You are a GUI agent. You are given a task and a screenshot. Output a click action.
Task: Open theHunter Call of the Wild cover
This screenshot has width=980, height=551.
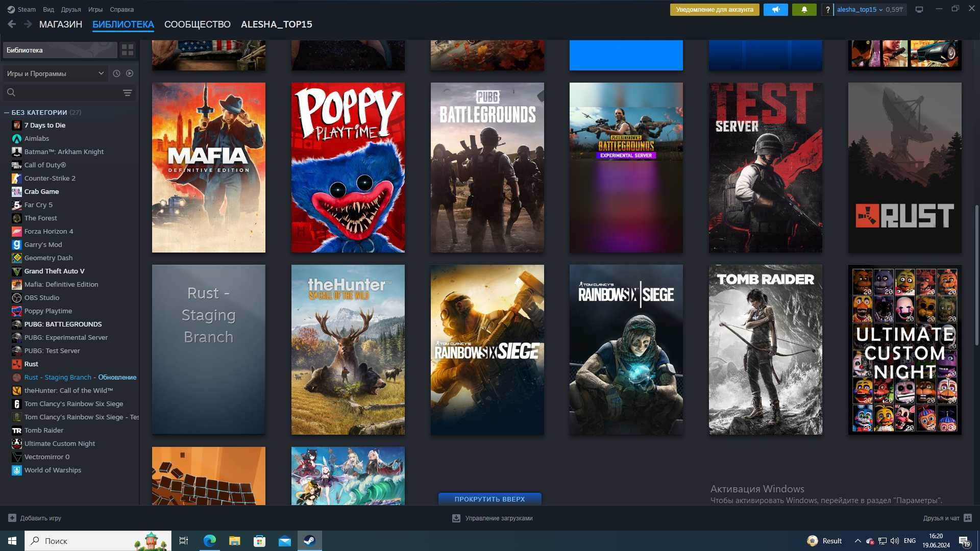click(348, 349)
